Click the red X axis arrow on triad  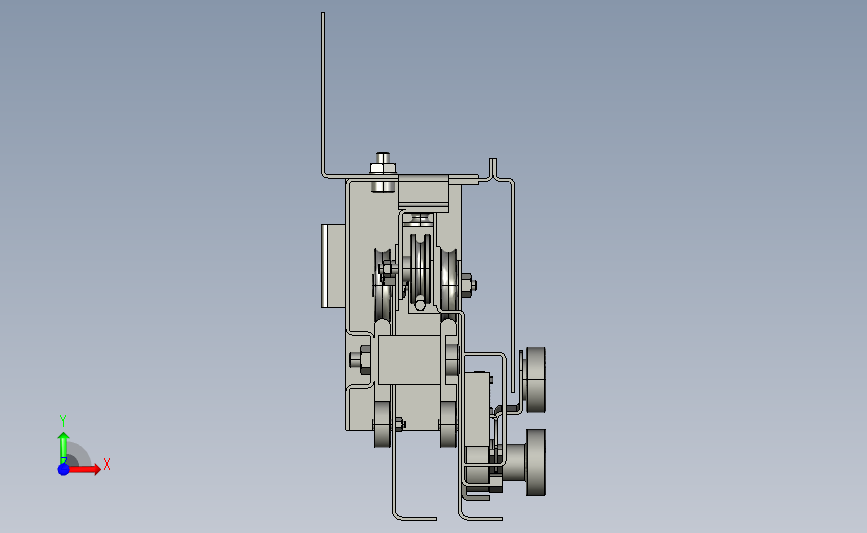83,469
